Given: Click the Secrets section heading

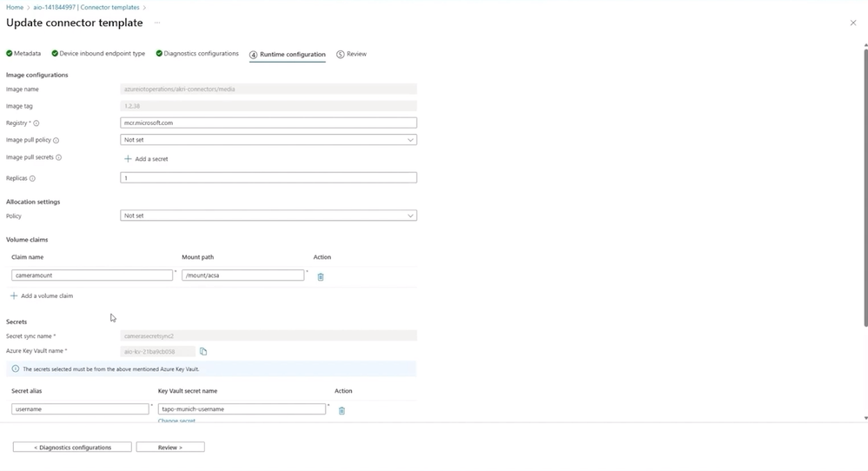Looking at the screenshot, I should click(x=17, y=322).
